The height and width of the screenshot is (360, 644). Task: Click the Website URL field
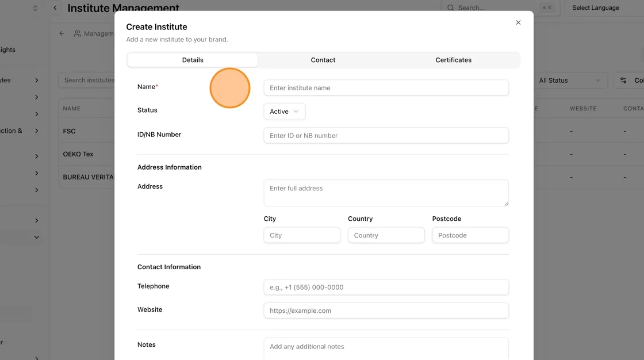[x=386, y=311]
